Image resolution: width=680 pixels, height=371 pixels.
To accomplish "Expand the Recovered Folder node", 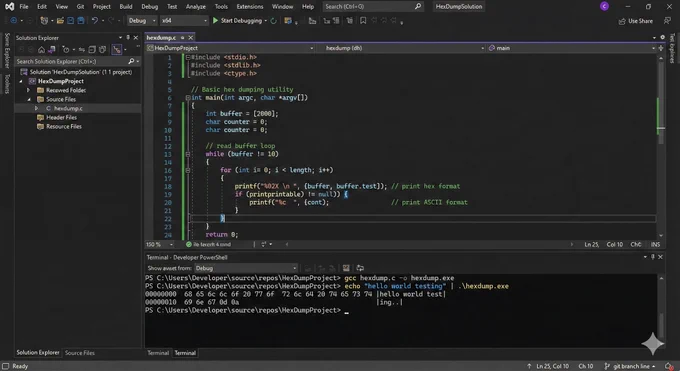I will pos(29,90).
